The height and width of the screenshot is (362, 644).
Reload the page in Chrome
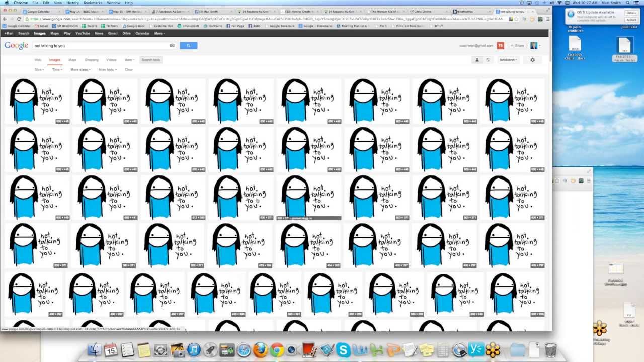tap(20, 19)
